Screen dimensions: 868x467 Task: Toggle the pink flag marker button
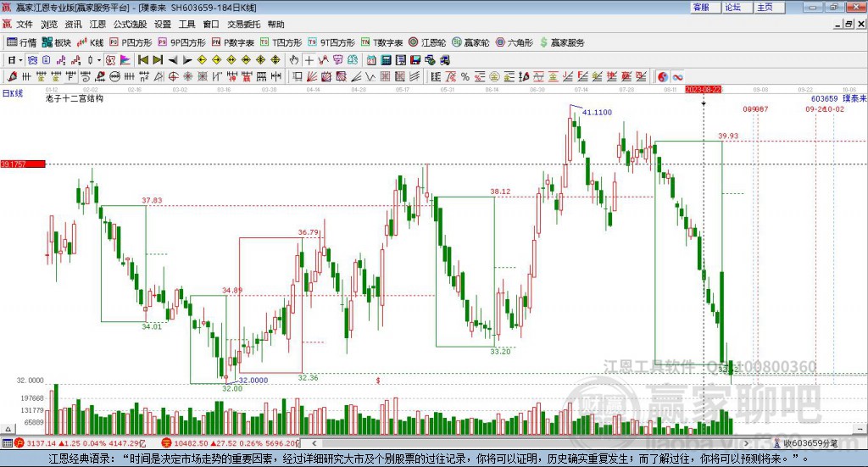[125, 60]
